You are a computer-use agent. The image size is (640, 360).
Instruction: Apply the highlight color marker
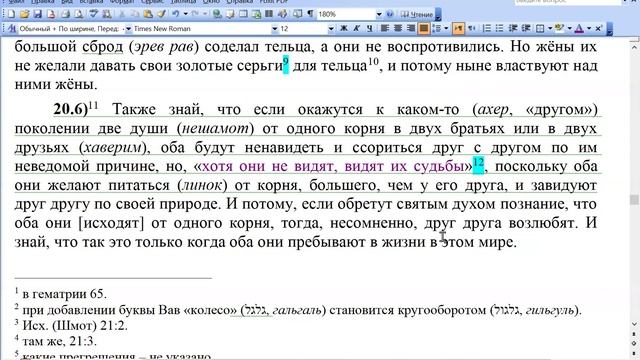tap(560, 28)
